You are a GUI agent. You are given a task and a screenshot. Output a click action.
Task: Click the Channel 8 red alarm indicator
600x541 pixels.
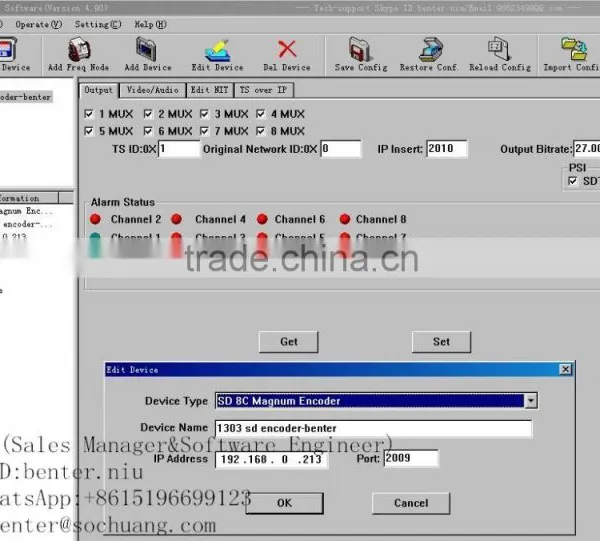click(345, 219)
